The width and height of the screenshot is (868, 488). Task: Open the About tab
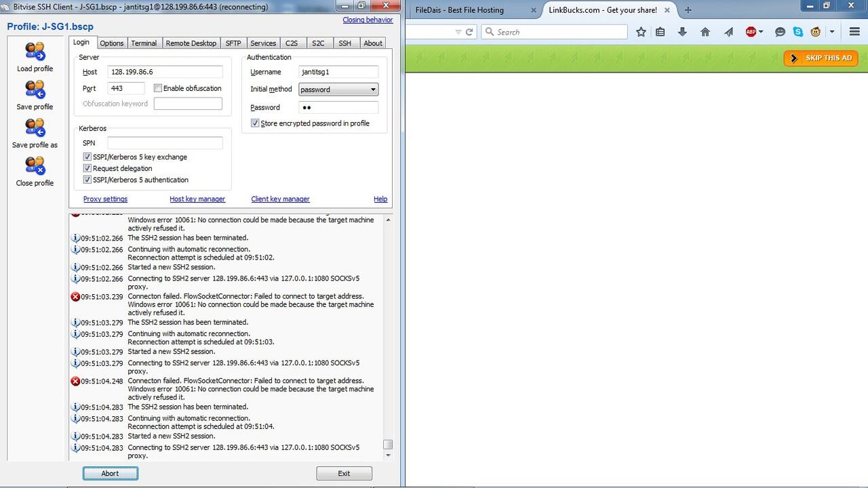(373, 43)
